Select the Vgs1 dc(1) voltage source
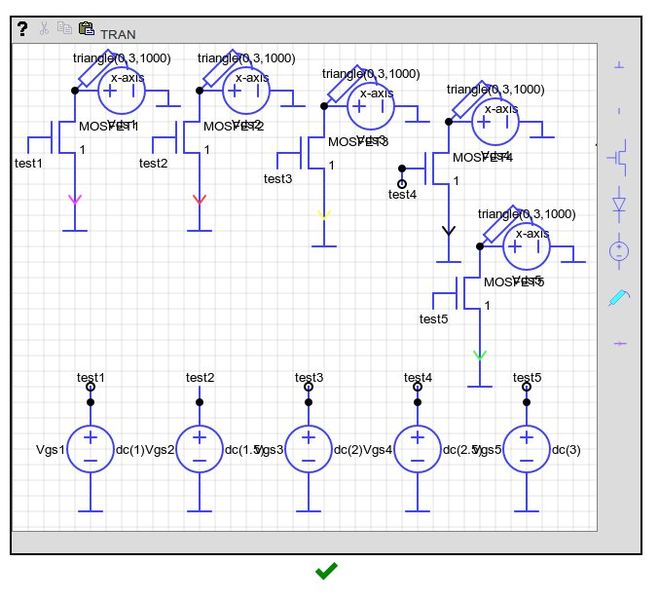 point(91,450)
